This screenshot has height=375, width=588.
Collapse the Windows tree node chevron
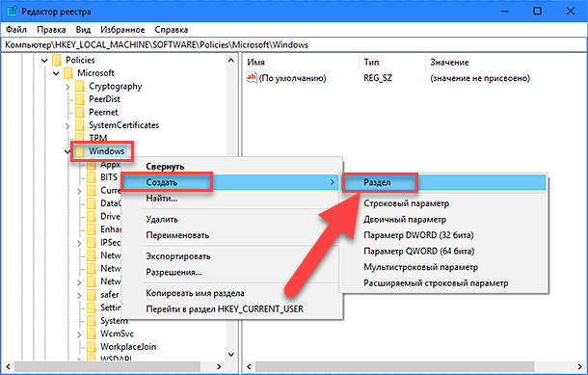tap(67, 151)
